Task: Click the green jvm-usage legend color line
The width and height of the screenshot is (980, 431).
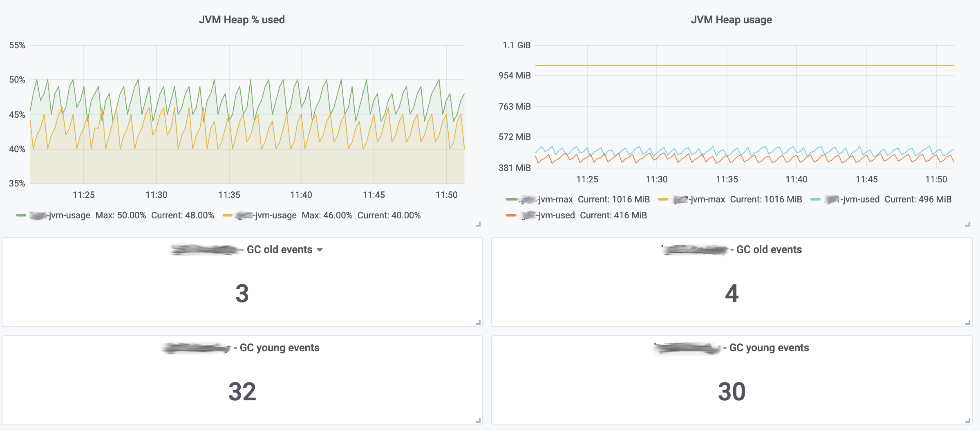Action: point(21,215)
